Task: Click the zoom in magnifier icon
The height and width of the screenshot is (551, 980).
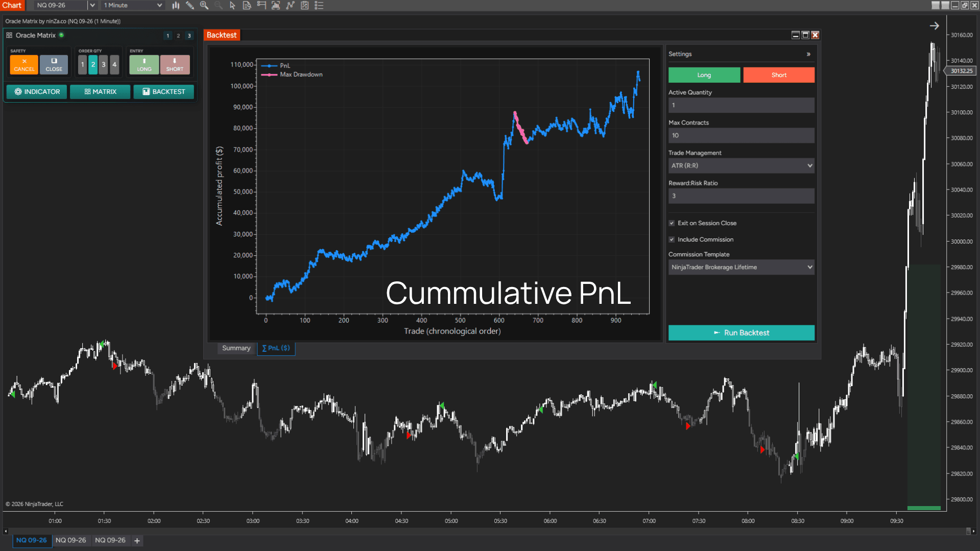Action: [x=204, y=5]
